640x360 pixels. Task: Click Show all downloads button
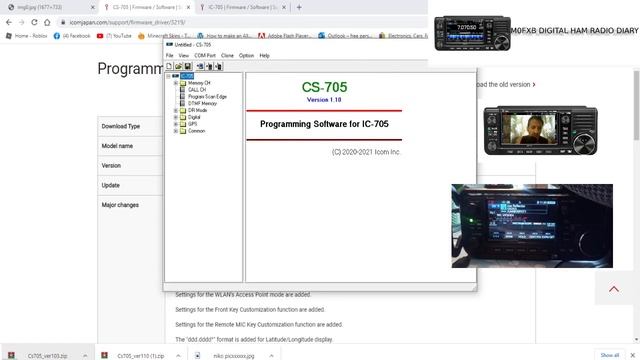point(610,355)
